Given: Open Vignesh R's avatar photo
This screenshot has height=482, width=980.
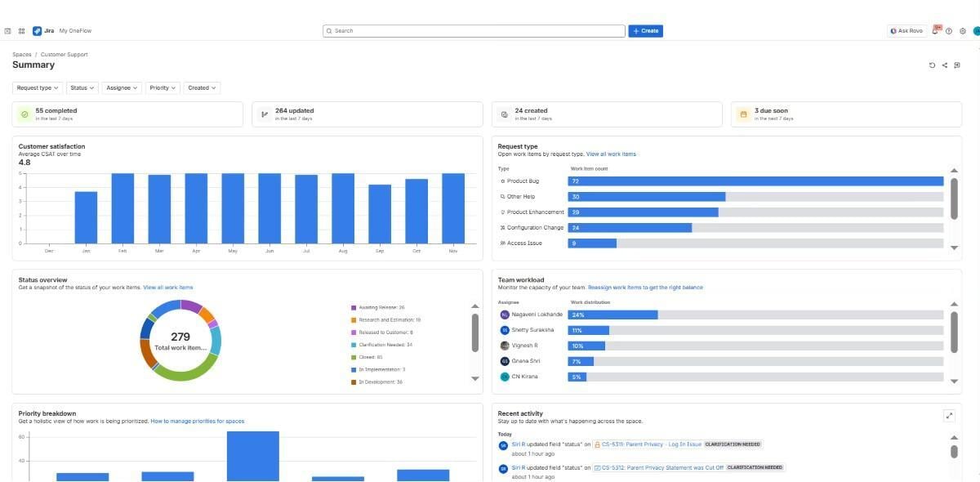Looking at the screenshot, I should coord(505,346).
